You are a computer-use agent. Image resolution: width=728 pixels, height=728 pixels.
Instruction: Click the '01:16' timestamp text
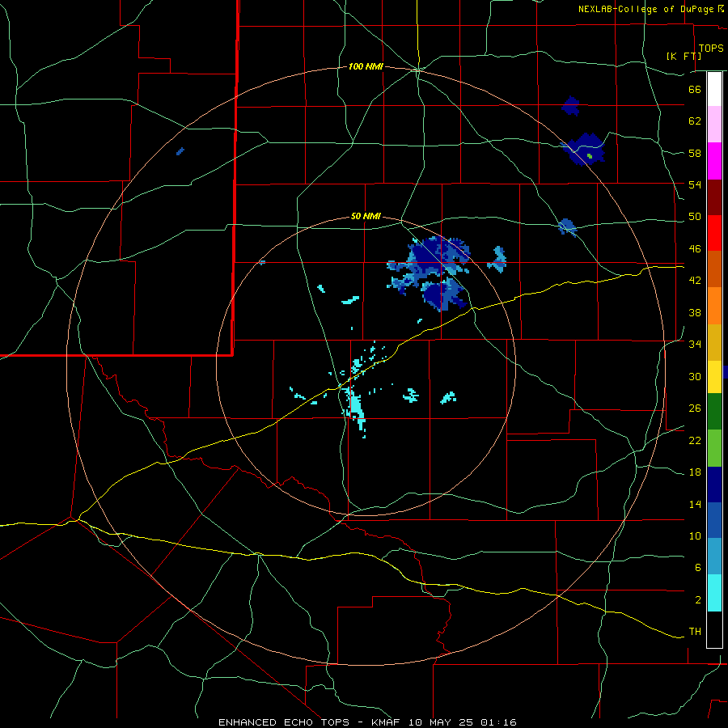[x=498, y=722]
